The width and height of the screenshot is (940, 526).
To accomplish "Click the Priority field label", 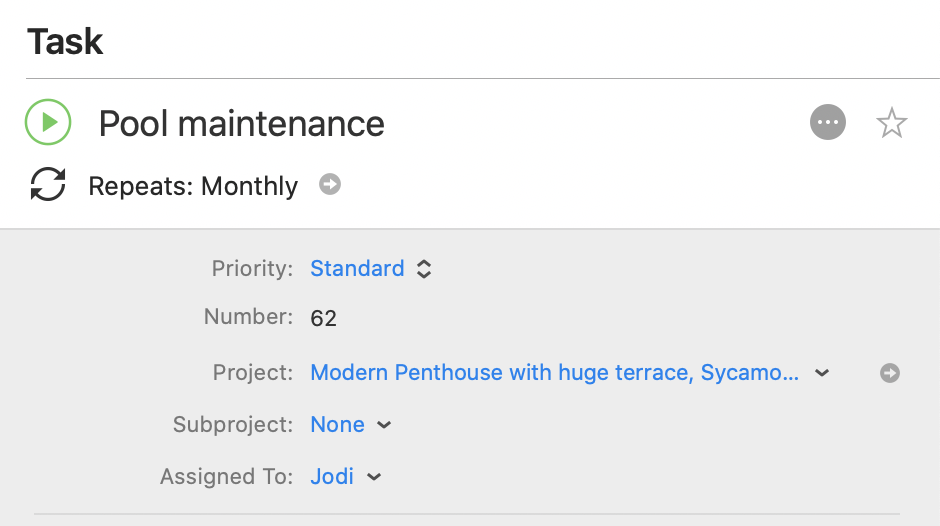I will (252, 268).
